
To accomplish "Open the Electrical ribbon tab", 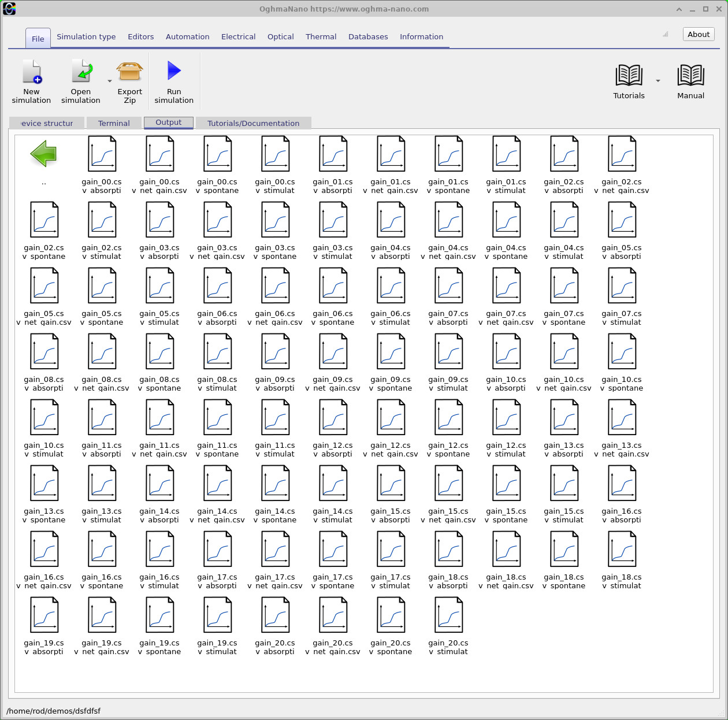I will (239, 36).
